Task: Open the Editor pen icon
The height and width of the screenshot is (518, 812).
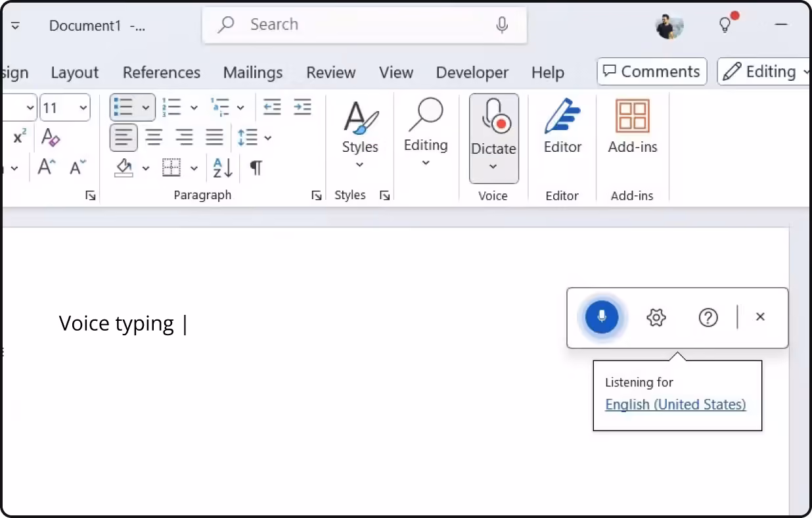Action: point(562,127)
